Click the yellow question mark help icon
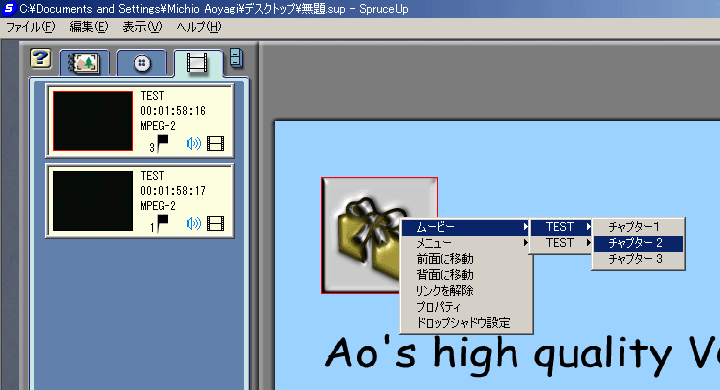Viewport: 720px width, 390px height. (x=40, y=59)
